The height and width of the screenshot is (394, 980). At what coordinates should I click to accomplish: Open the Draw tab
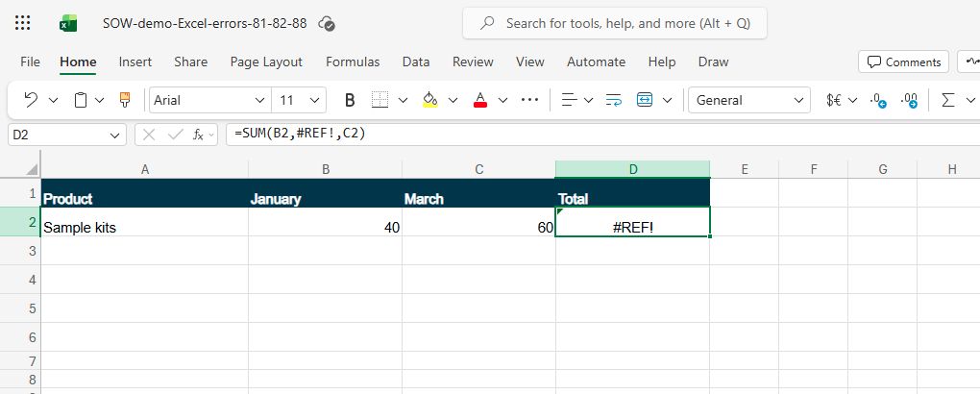coord(713,62)
